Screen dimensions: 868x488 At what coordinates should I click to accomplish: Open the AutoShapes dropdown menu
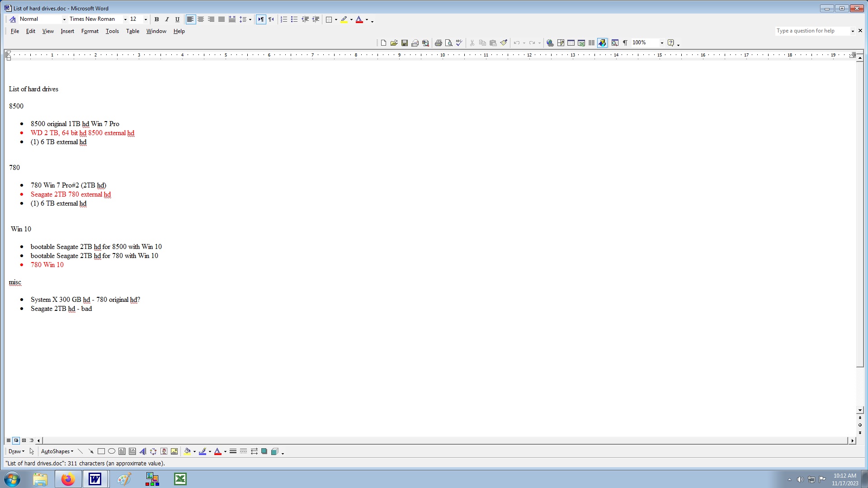(57, 451)
